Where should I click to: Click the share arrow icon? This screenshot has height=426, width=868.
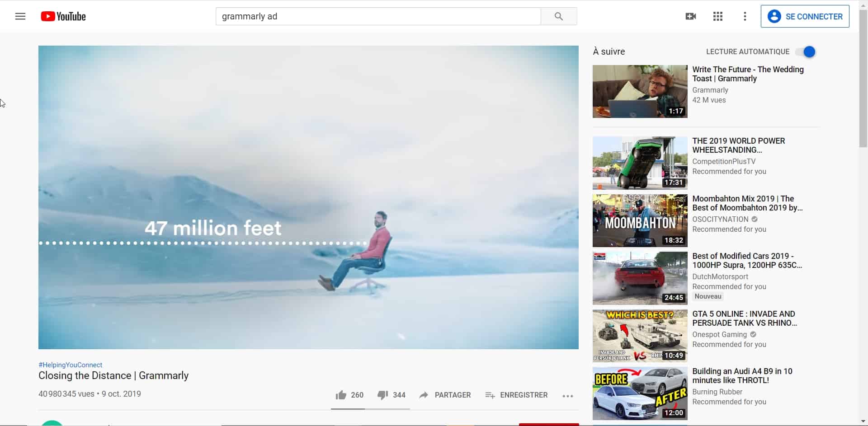(x=424, y=395)
